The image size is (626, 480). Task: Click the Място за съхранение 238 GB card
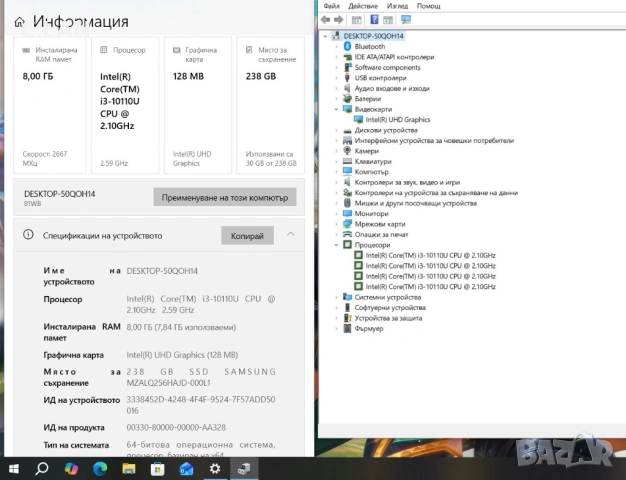click(271, 105)
